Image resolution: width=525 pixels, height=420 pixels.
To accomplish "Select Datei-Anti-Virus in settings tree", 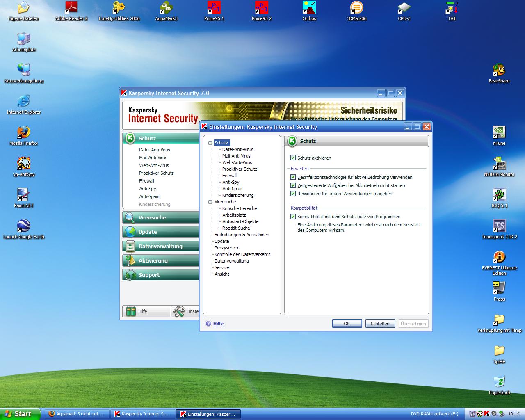I will tap(238, 149).
